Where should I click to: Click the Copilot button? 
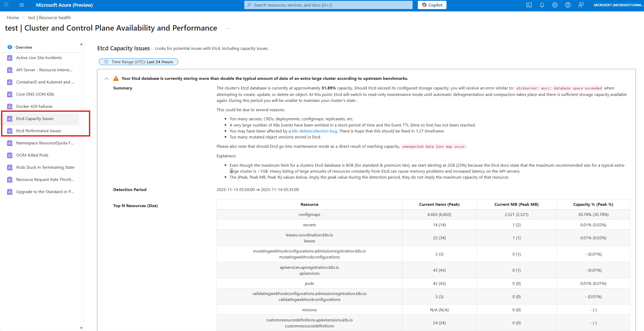pos(432,5)
